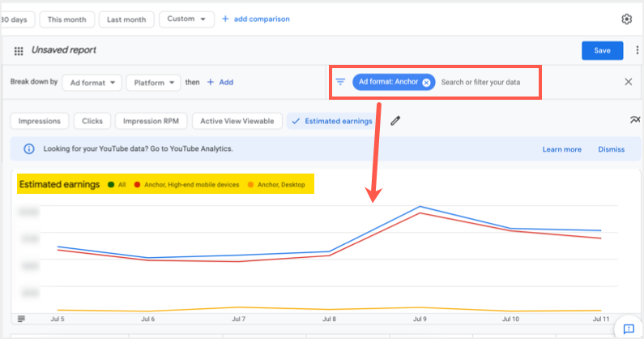Dismiss the YouTube Analytics banner

pyautogui.click(x=611, y=149)
